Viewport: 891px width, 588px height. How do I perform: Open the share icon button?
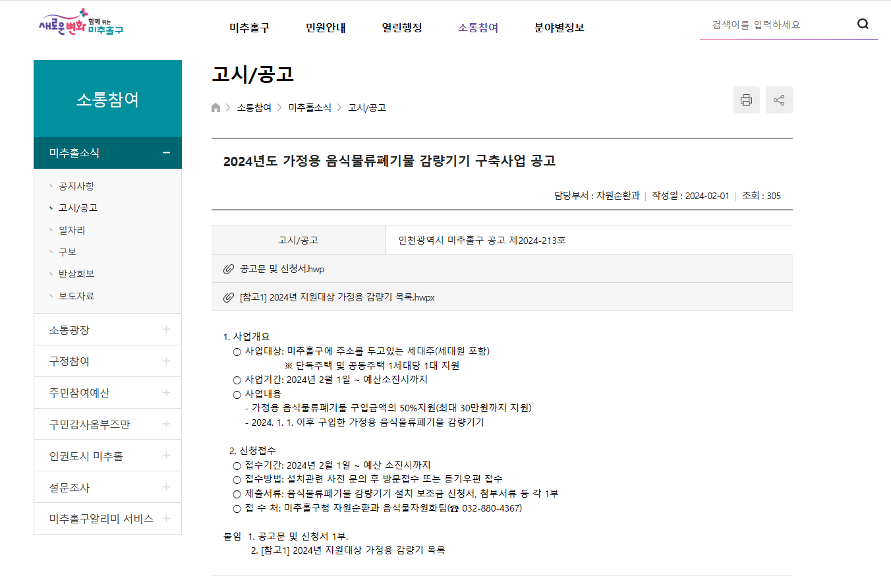click(779, 100)
